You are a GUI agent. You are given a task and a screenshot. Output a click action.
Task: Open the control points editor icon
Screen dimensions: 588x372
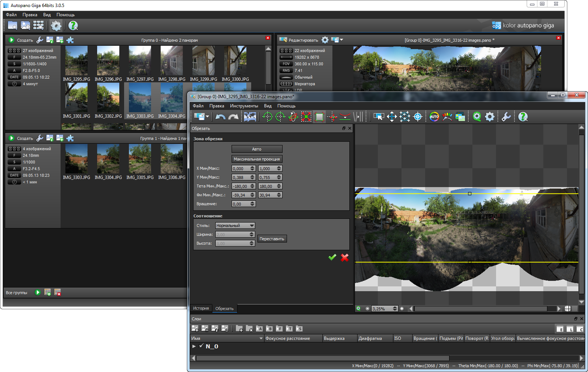[x=404, y=117]
